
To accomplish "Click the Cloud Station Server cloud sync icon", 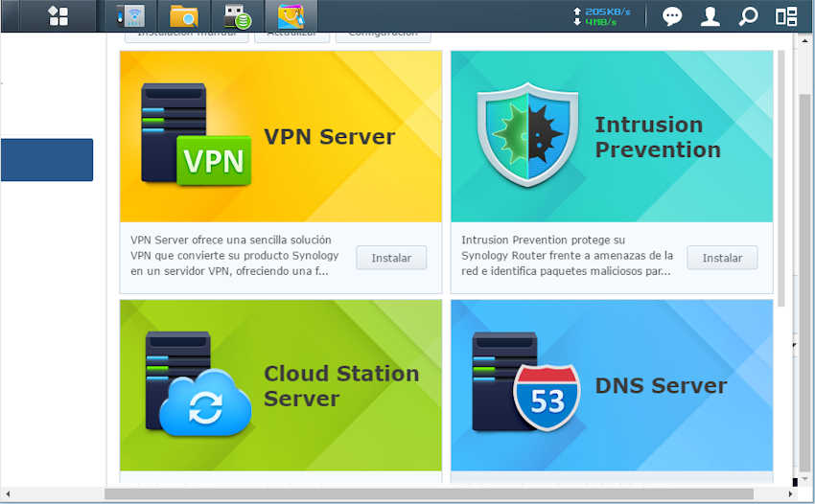I will coord(198,383).
